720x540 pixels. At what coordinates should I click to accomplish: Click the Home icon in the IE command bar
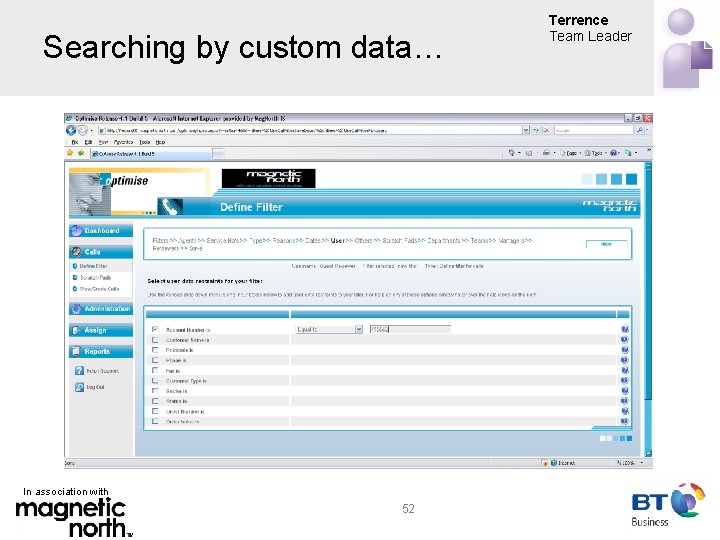point(511,153)
